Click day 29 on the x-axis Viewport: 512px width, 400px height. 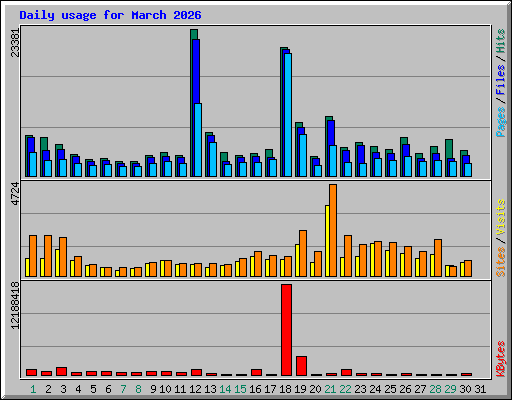point(450,389)
